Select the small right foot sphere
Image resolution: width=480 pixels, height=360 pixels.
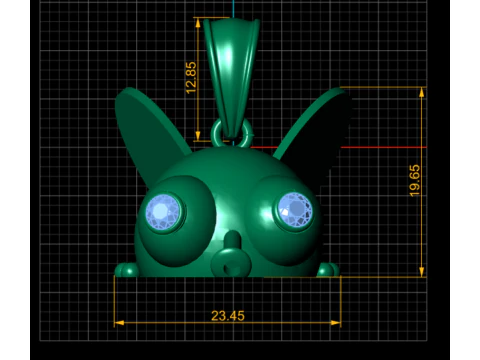(x=328, y=270)
